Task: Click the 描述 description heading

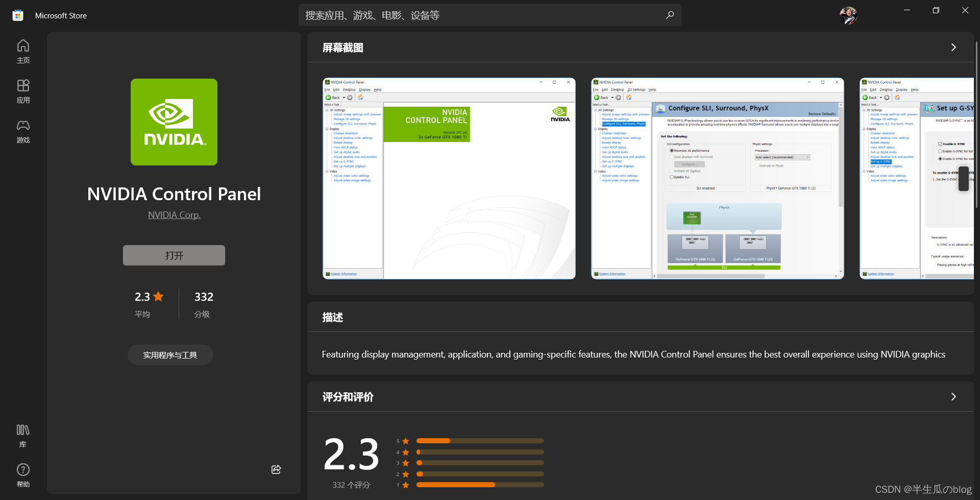Action: click(x=333, y=317)
